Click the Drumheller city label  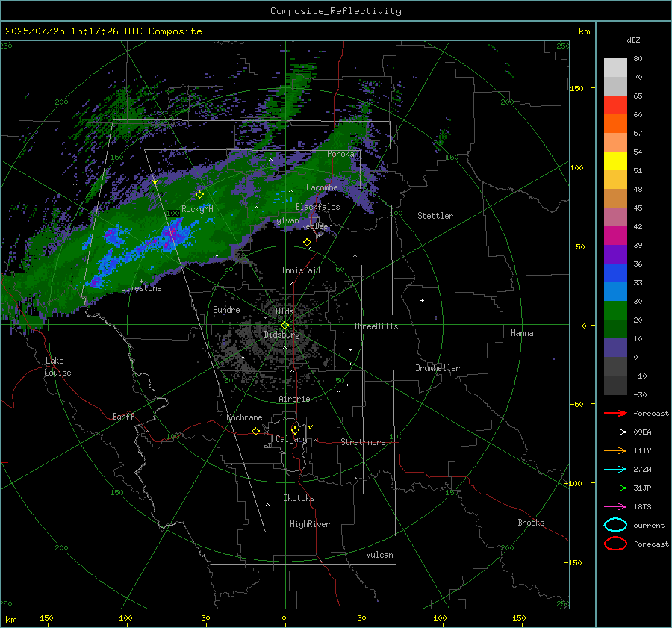click(438, 368)
